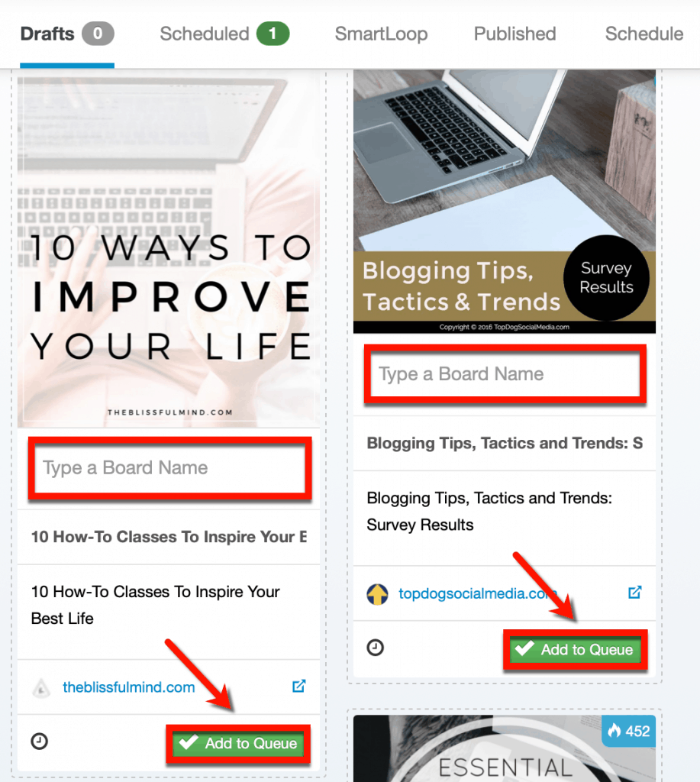This screenshot has width=700, height=782.
Task: Focus board name field under 10 Ways image
Action: 169,468
